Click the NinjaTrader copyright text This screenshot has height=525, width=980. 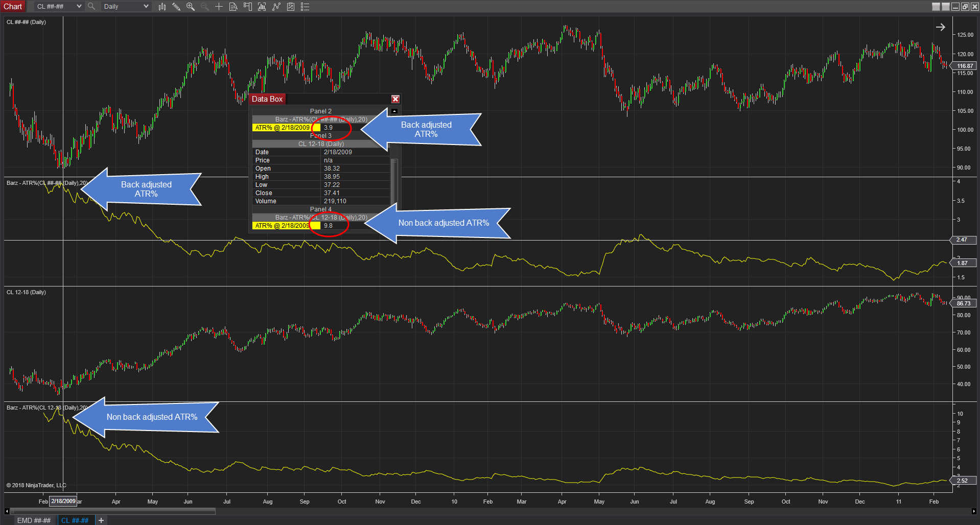[x=36, y=485]
